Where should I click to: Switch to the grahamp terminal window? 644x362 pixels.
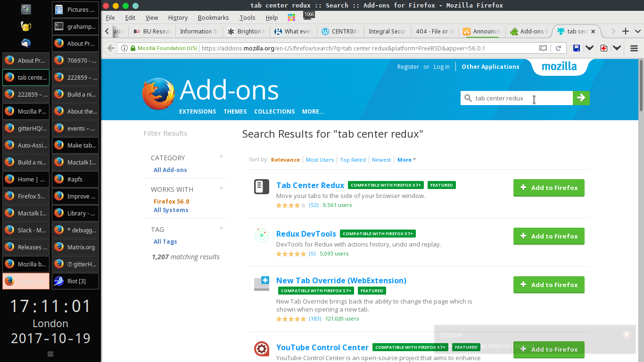pos(75,26)
